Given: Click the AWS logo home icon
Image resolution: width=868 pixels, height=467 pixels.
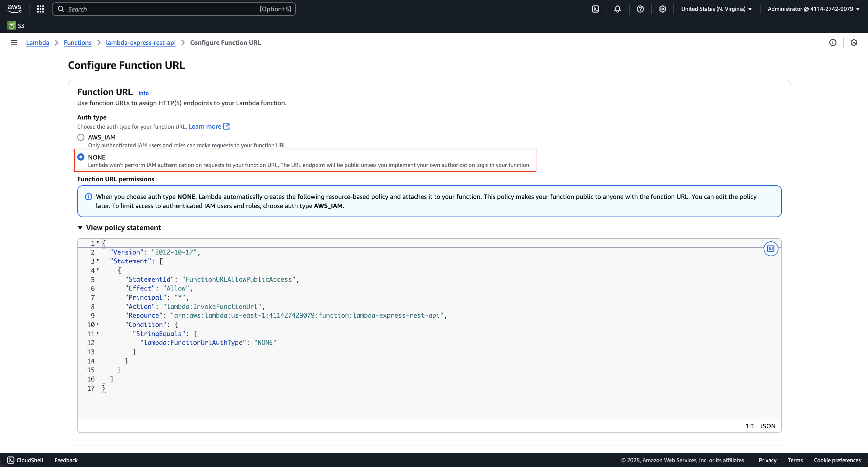Looking at the screenshot, I should (x=15, y=9).
